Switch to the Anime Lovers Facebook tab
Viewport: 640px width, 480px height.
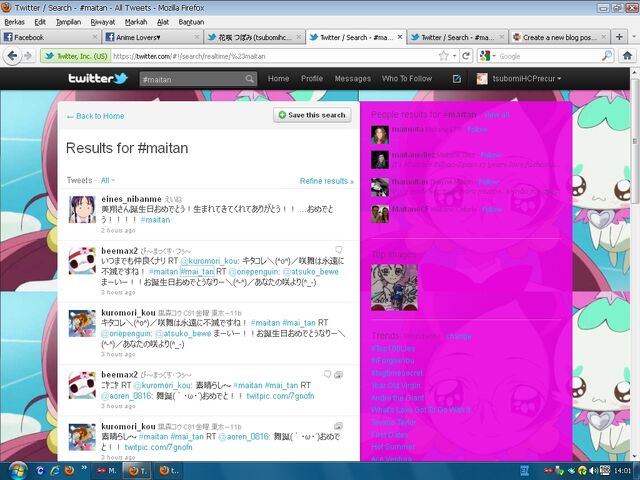[x=152, y=37]
